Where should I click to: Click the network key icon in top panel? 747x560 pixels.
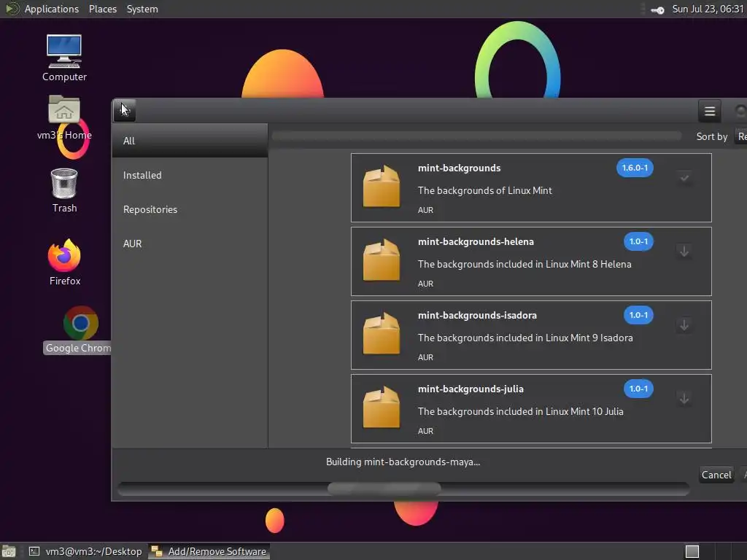pyautogui.click(x=657, y=10)
